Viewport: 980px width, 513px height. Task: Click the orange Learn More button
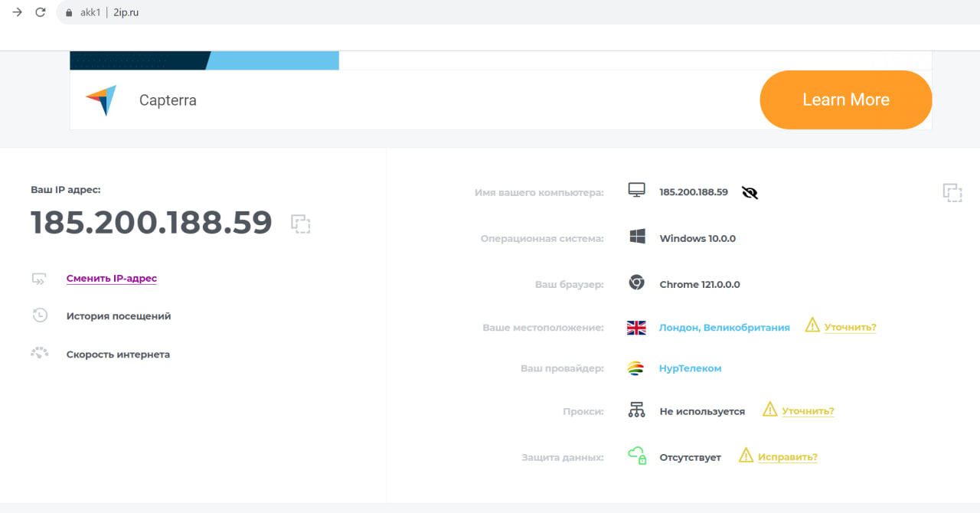point(845,100)
